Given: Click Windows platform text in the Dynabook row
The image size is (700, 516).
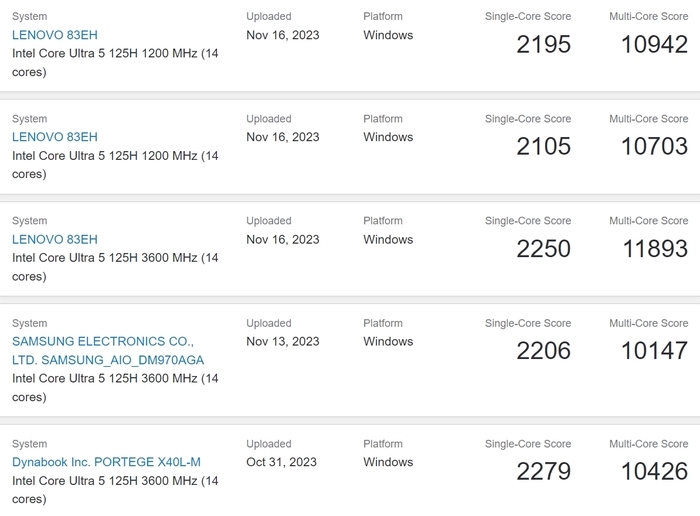Looking at the screenshot, I should coord(388,462).
